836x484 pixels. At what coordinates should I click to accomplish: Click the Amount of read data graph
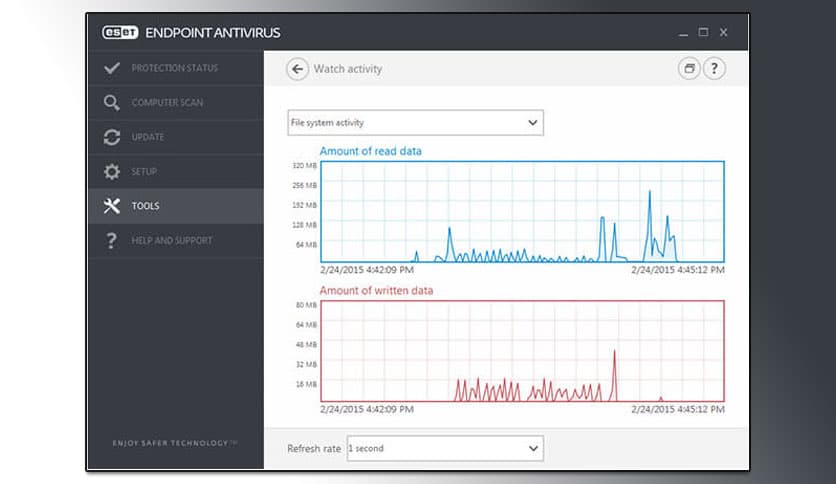522,212
